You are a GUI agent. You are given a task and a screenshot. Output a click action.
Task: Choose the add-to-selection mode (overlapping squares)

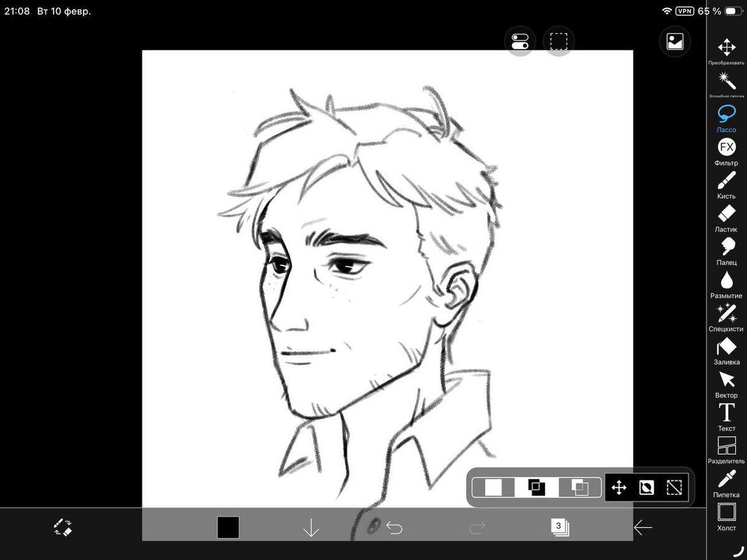(537, 487)
